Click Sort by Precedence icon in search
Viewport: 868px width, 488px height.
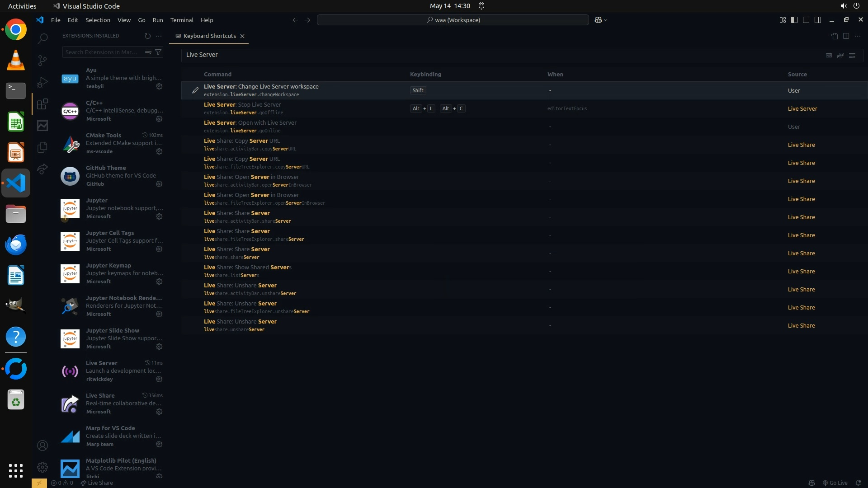[840, 55]
